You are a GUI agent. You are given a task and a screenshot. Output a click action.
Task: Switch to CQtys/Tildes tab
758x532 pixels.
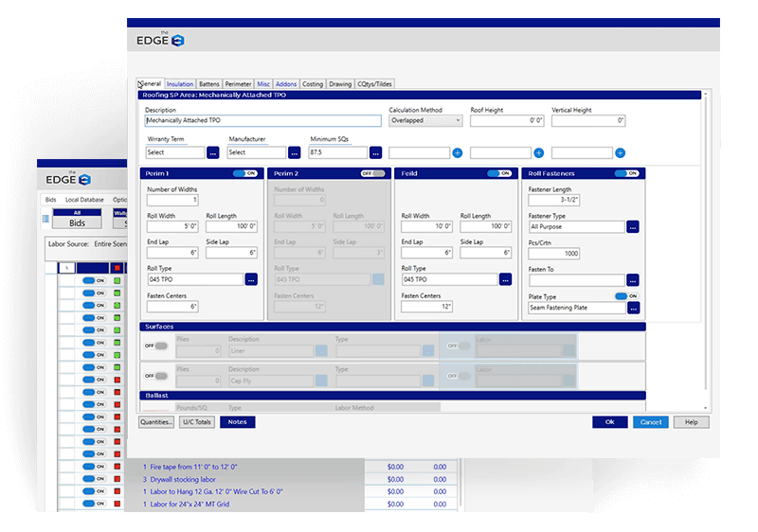click(x=374, y=84)
